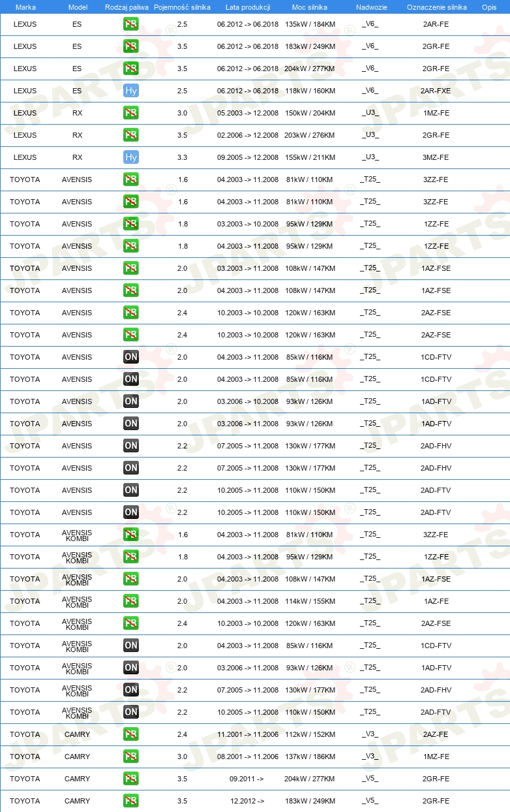Click engine capacity 3.3 cell
This screenshot has height=812, width=510.
coord(182,157)
